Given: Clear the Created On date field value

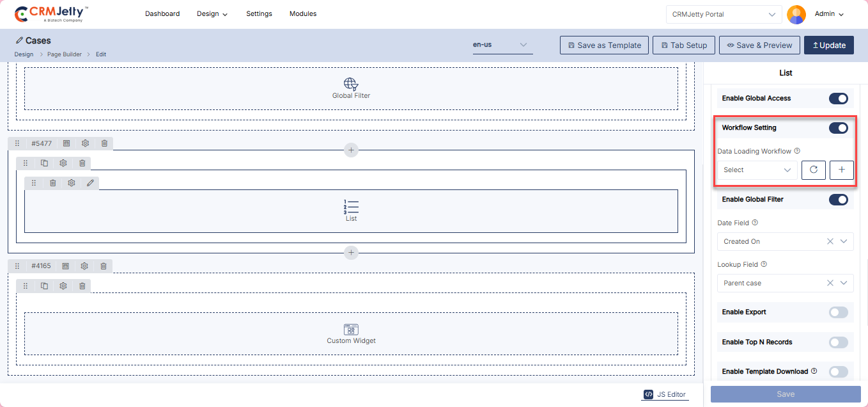Looking at the screenshot, I should pyautogui.click(x=830, y=241).
